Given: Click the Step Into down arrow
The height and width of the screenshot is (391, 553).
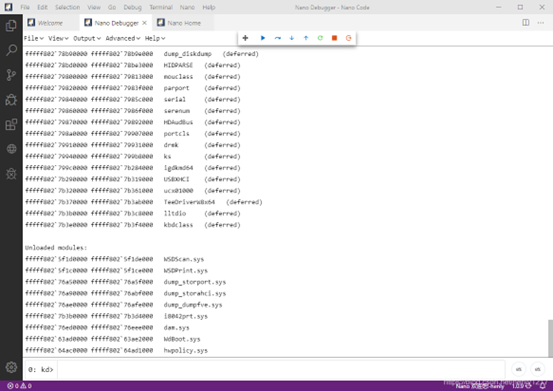Looking at the screenshot, I should pyautogui.click(x=292, y=38).
